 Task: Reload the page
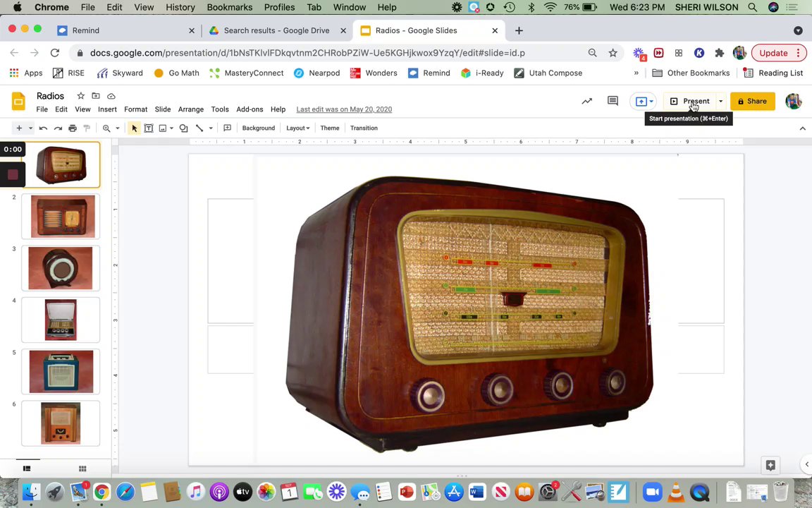(54, 53)
